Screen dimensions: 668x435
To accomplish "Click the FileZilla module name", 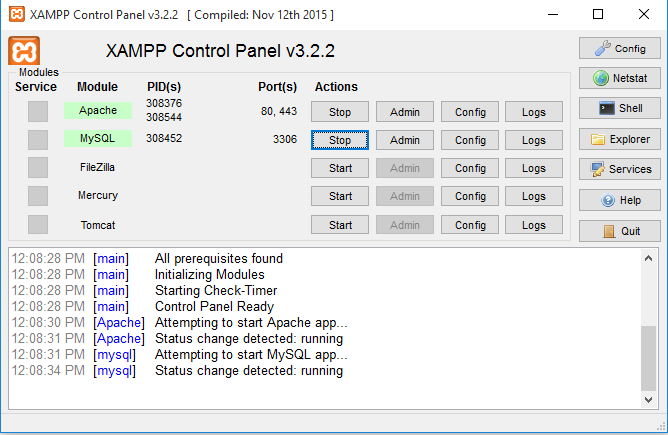I will (98, 167).
